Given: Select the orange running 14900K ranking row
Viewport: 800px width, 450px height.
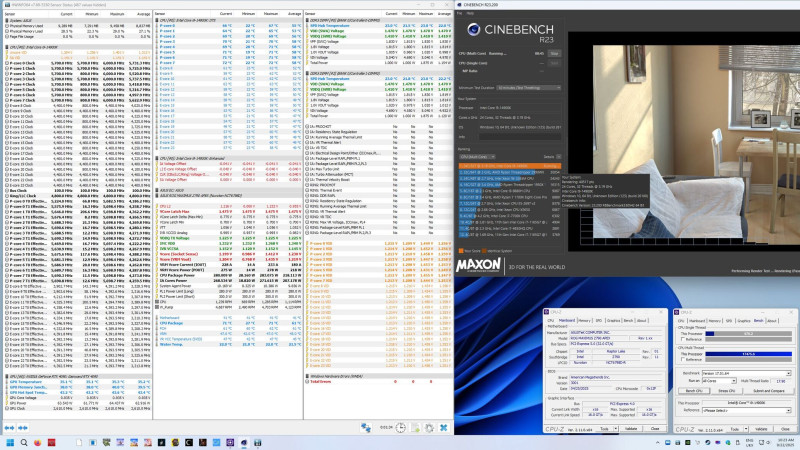Looking at the screenshot, I should pyautogui.click(x=510, y=166).
